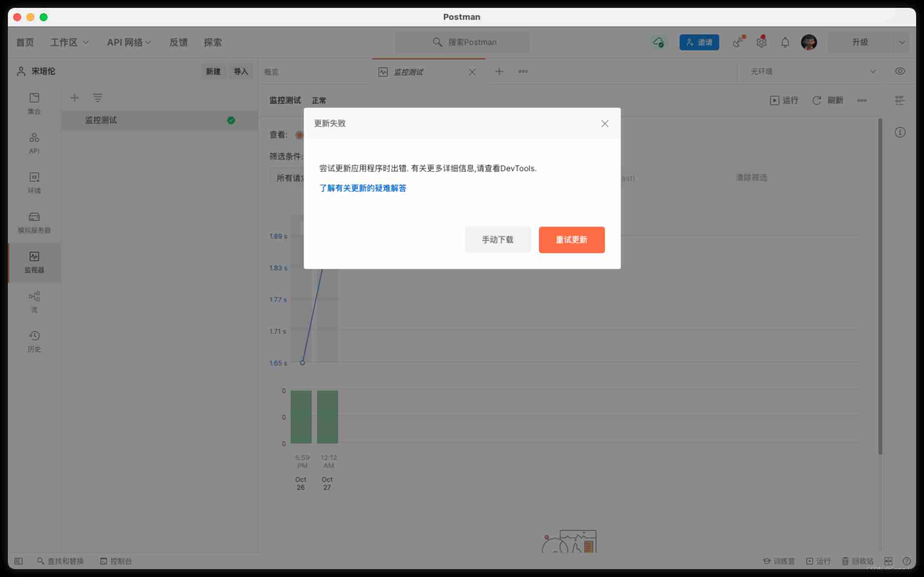Screen dimensions: 924x577
Task: Open the 环境 environments sidebar icon
Action: [x=34, y=183]
